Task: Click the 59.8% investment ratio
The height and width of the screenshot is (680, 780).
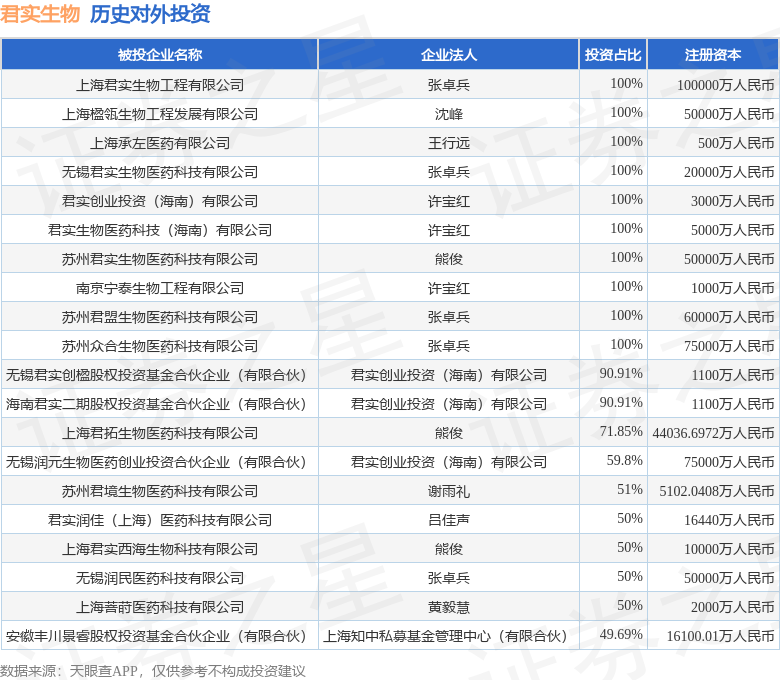Action: coord(625,460)
